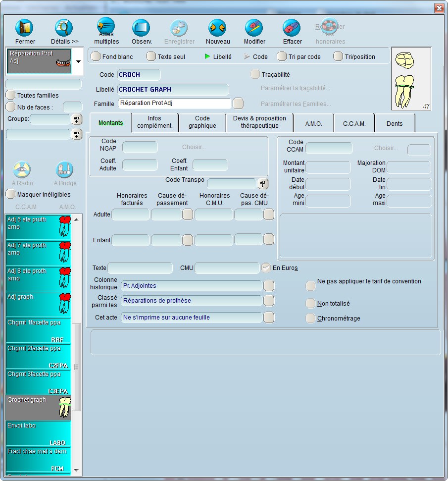This screenshot has width=448, height=481.
Task: Select Envoi labo in the acts list
Action: tap(38, 433)
